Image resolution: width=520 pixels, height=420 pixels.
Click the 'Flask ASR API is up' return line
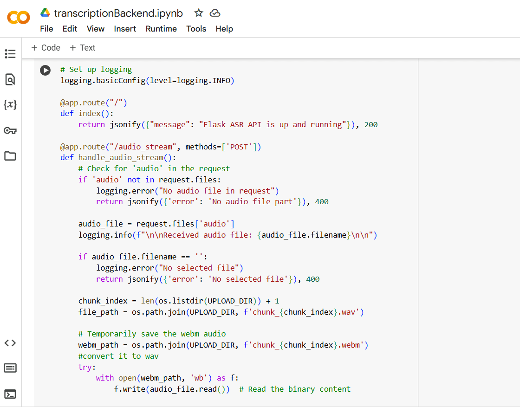pyautogui.click(x=228, y=125)
